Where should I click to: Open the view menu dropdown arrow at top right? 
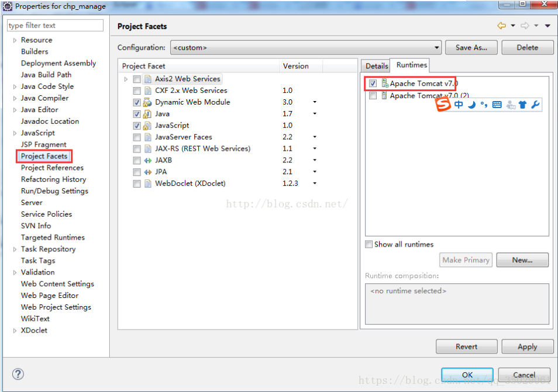tap(547, 26)
